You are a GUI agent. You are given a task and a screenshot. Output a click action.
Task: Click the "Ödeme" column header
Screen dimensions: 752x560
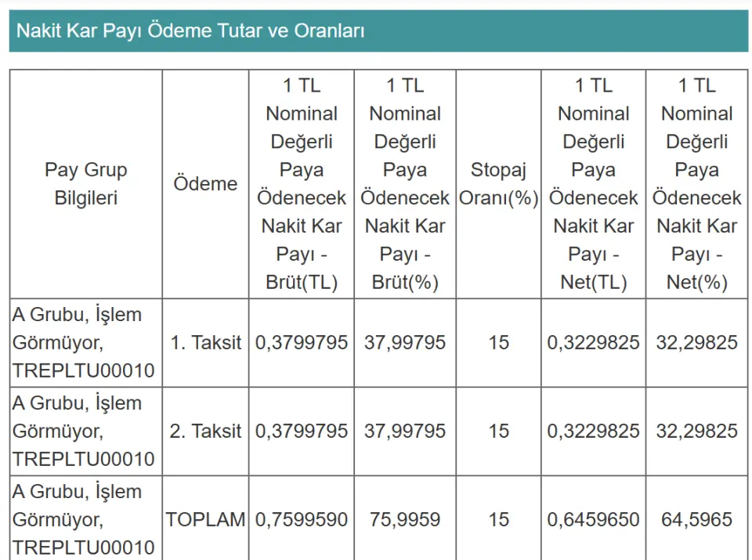point(205,184)
